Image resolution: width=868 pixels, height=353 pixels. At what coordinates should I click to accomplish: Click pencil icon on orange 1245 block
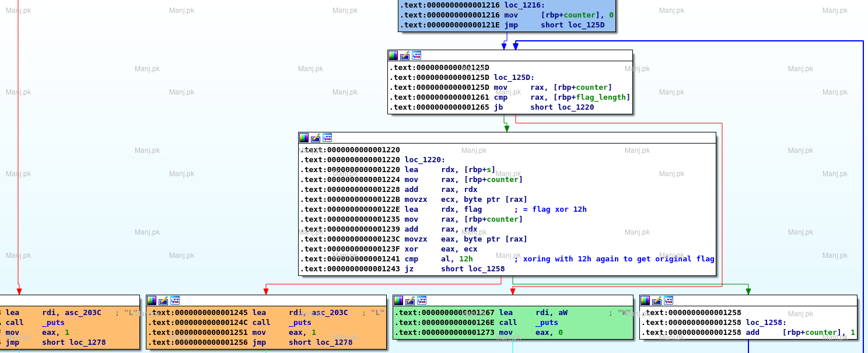pos(163,300)
